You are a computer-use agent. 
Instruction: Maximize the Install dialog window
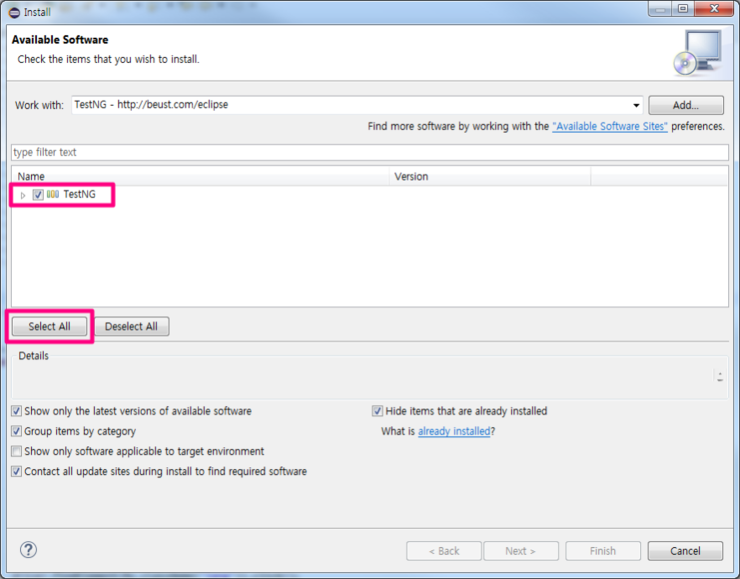pos(683,8)
